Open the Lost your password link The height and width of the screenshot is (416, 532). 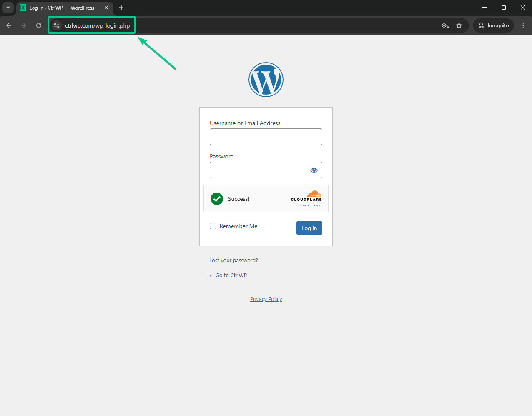click(233, 261)
